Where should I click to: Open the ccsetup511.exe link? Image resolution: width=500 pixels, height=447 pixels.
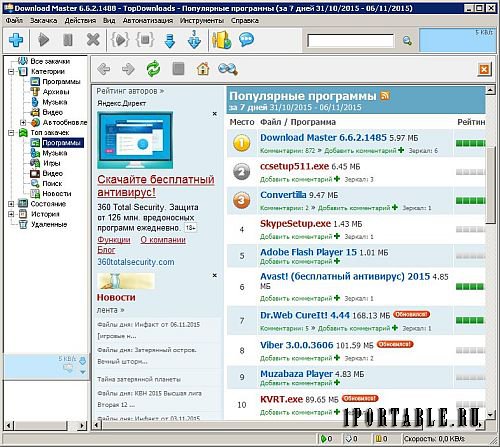[x=294, y=166]
